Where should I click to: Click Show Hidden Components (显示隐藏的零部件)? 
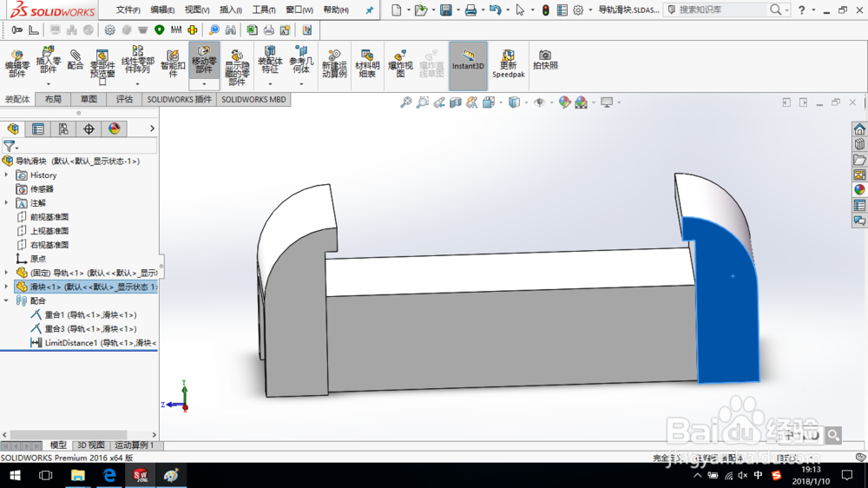pos(237,68)
